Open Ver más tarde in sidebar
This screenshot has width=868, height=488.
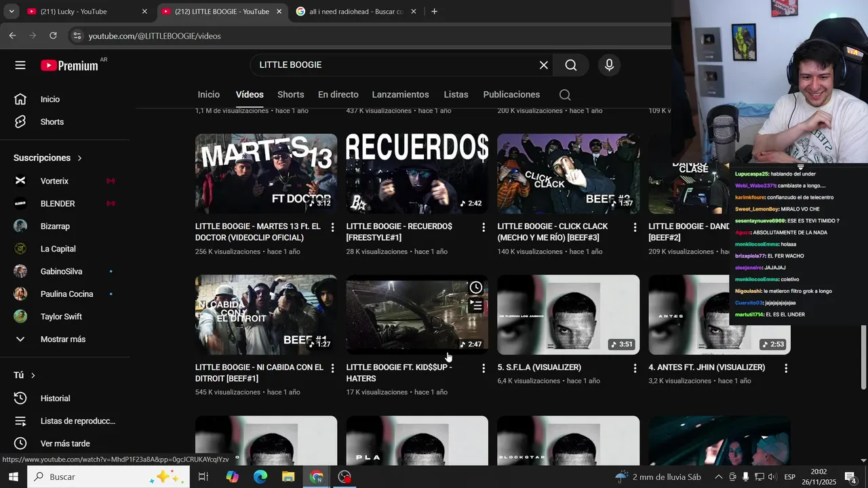click(64, 443)
